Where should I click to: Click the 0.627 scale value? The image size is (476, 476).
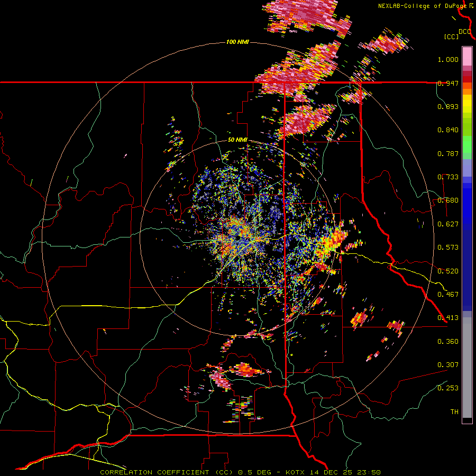click(448, 224)
